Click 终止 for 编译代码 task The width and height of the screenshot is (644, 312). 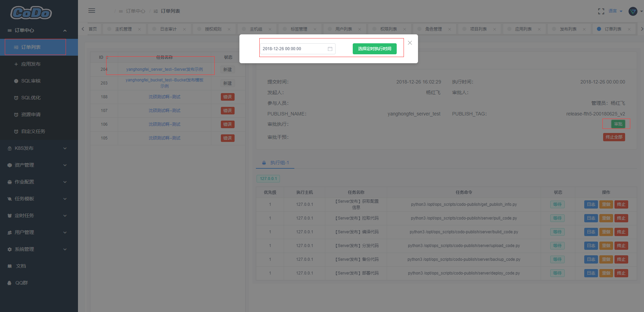(621, 232)
